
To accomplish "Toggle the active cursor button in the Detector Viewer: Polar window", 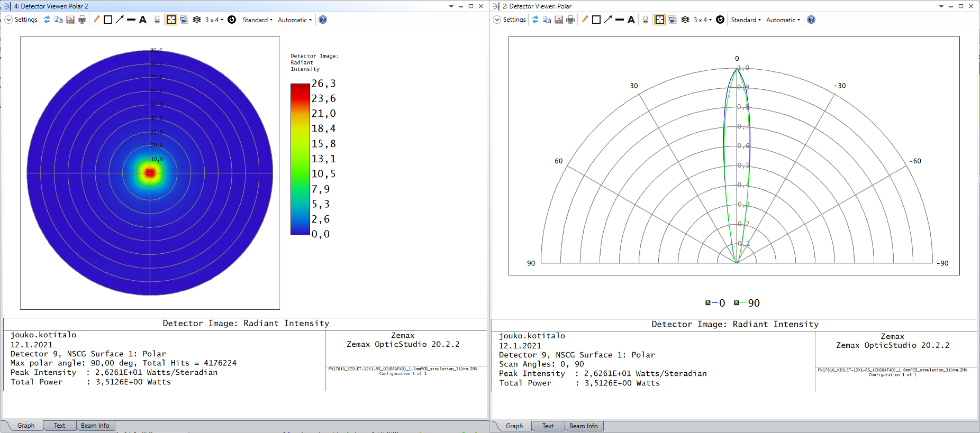I will [660, 20].
